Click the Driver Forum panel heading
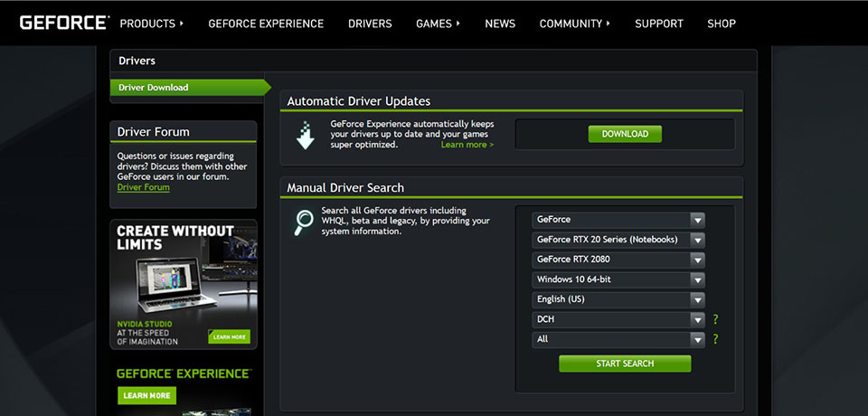Image resolution: width=868 pixels, height=416 pixels. coord(154,132)
